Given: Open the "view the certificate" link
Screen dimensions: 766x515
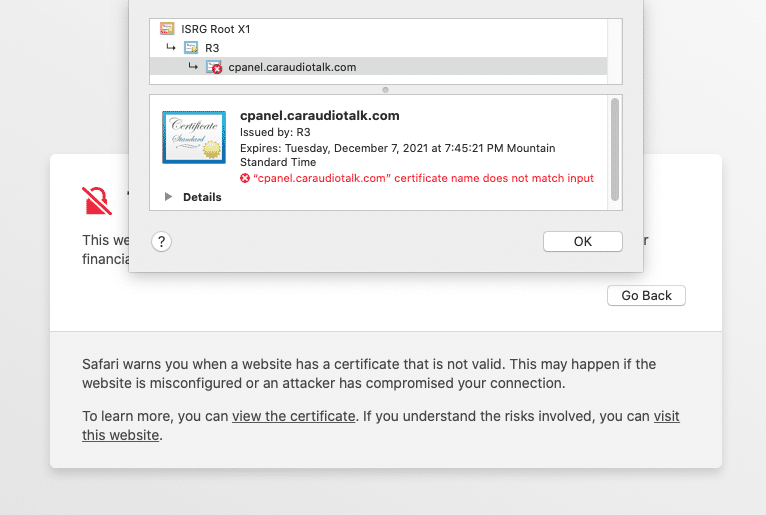Looking at the screenshot, I should [x=293, y=416].
